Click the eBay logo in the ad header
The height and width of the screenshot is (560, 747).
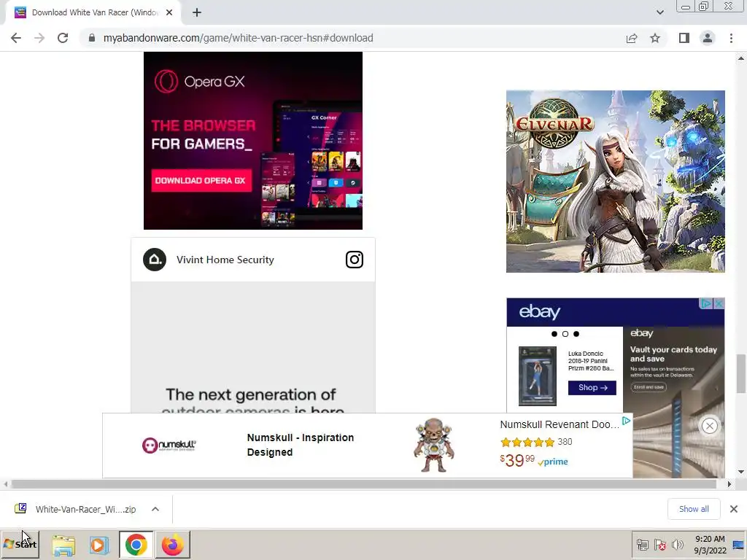(x=539, y=312)
